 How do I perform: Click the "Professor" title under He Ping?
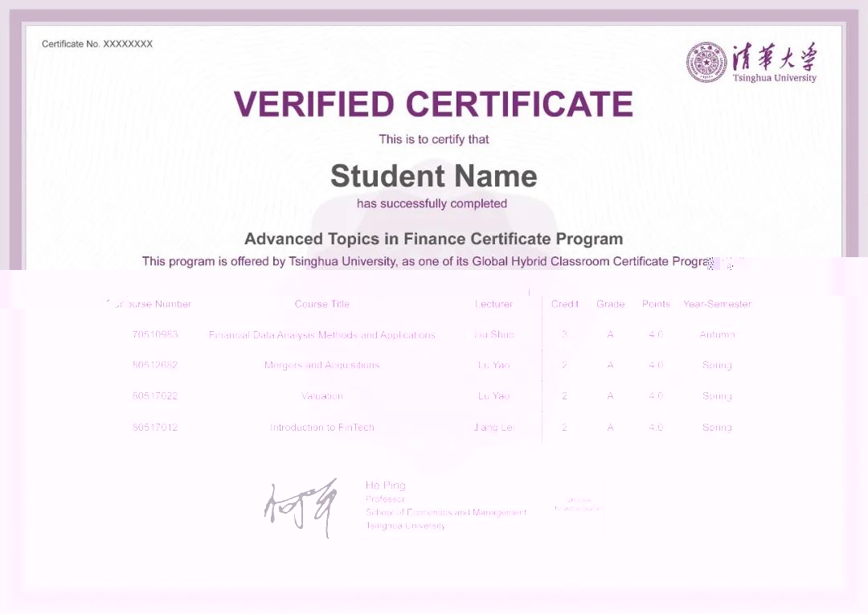[385, 499]
